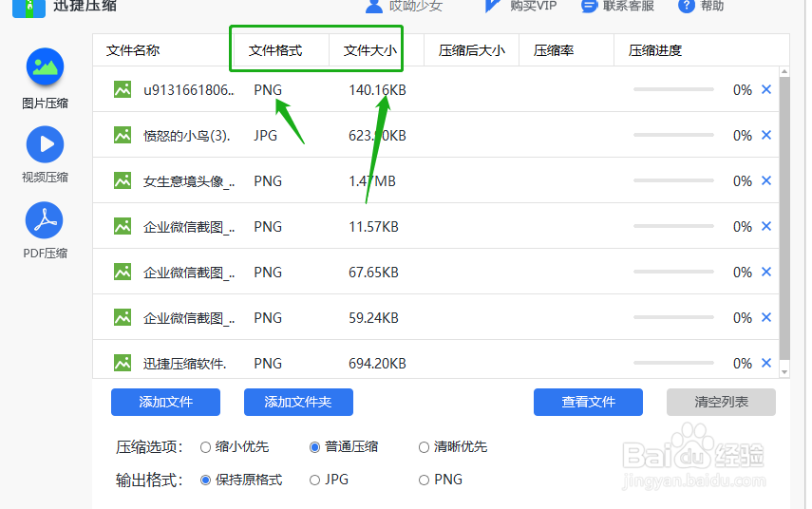This screenshot has width=812, height=509.
Task: Click the 623.50KB size cell
Action: click(x=377, y=136)
